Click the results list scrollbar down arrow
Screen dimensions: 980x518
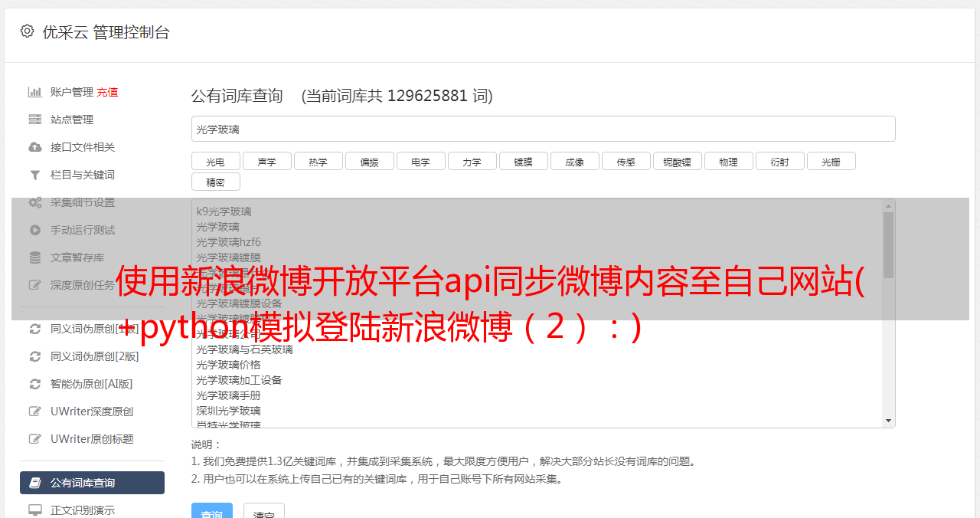(888, 421)
